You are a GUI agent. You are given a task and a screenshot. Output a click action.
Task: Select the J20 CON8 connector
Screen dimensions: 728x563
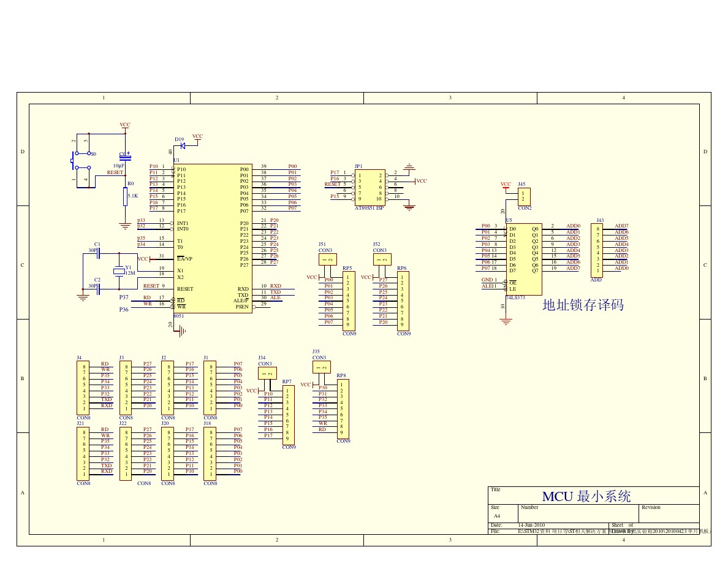168,454
